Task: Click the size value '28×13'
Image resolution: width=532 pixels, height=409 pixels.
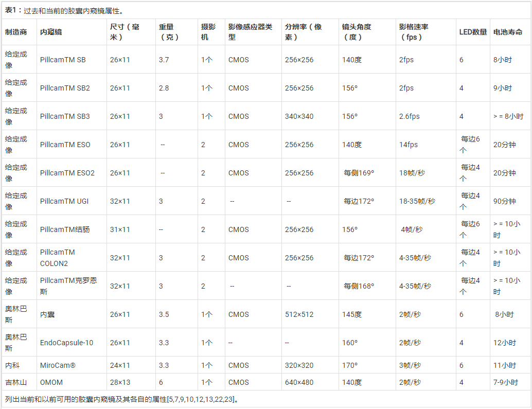Action: tap(120, 382)
